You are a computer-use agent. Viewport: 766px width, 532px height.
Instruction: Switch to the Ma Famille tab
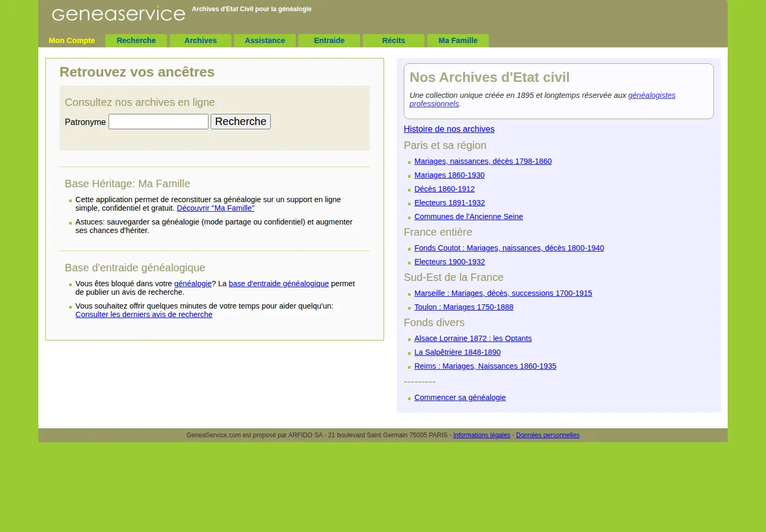click(458, 40)
